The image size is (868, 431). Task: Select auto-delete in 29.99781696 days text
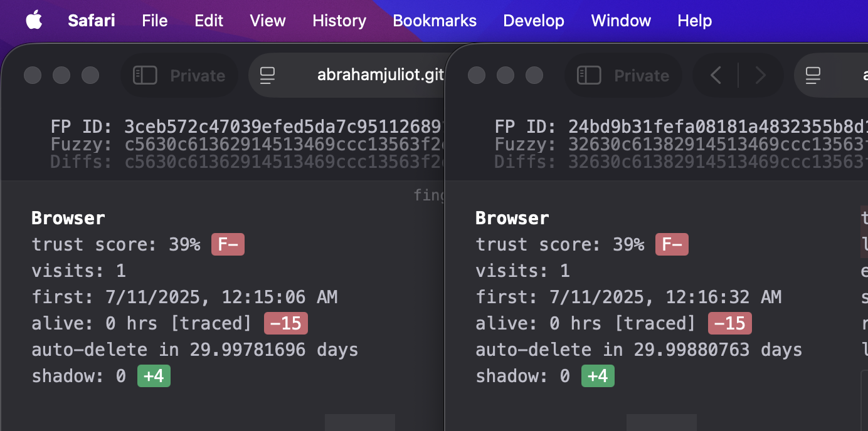(x=195, y=350)
